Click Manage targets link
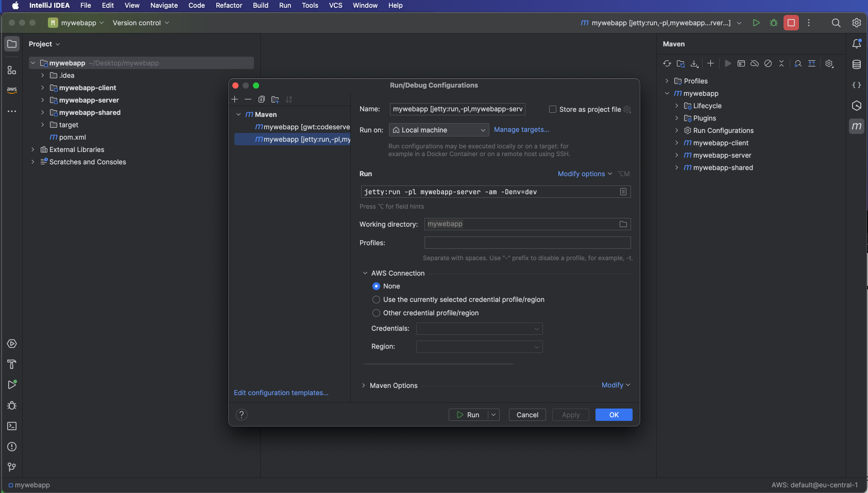Screen dimensions: 868x493 [521, 129]
